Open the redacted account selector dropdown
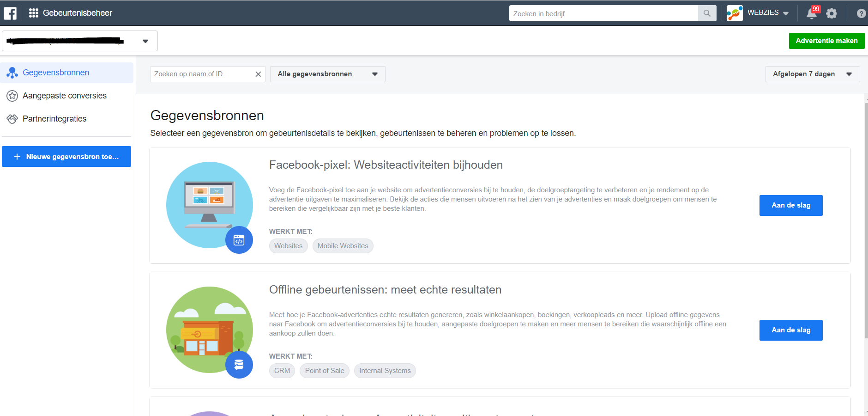This screenshot has width=868, height=416. tap(80, 41)
